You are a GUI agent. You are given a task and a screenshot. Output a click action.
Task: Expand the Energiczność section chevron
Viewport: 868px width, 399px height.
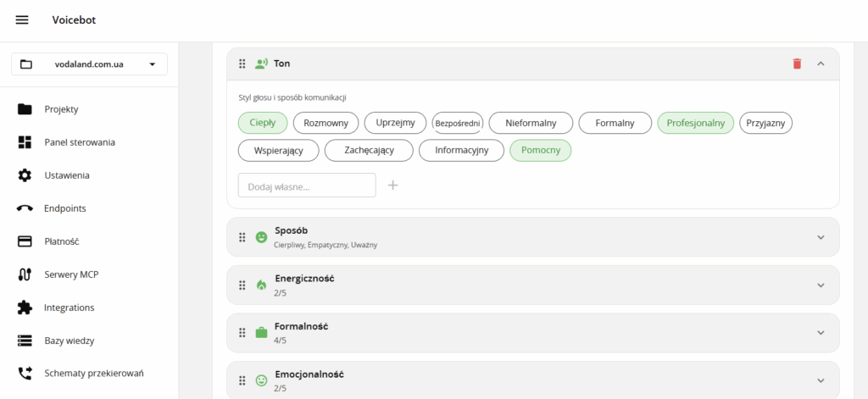click(x=821, y=285)
